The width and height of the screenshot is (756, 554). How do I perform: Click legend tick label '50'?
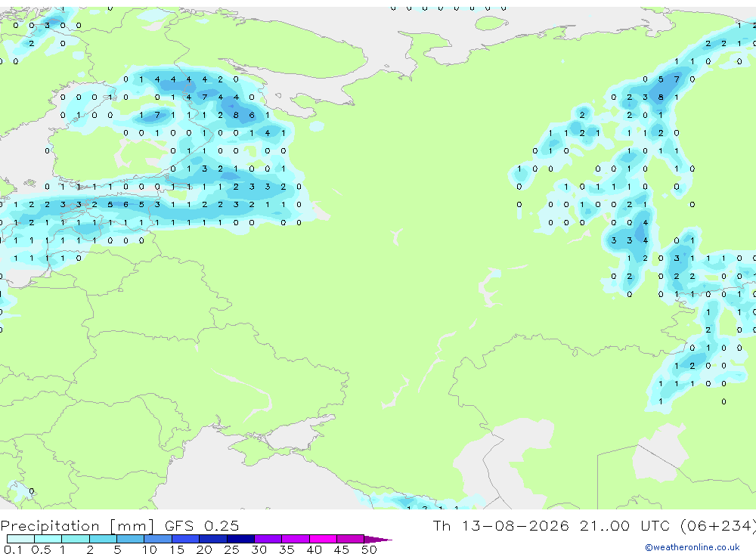pos(369,549)
